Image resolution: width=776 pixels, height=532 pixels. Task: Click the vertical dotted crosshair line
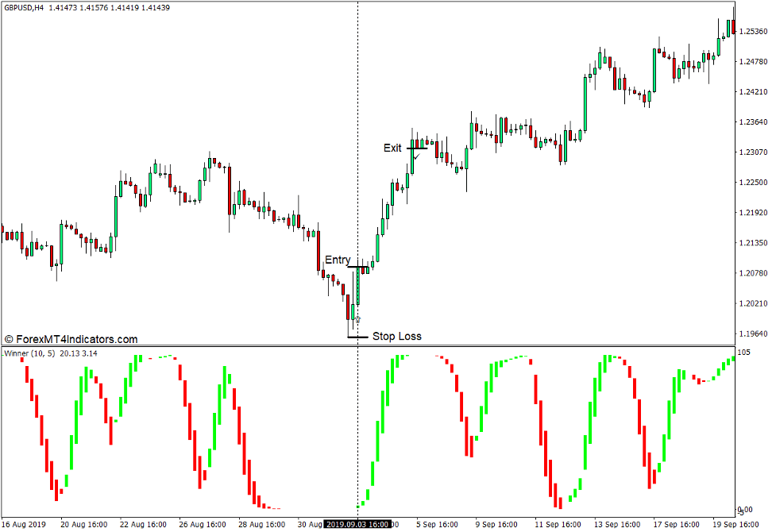[359, 199]
